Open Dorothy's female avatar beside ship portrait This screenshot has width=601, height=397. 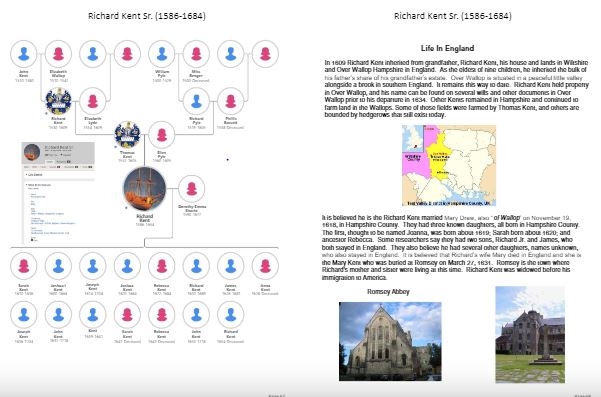coord(192,189)
